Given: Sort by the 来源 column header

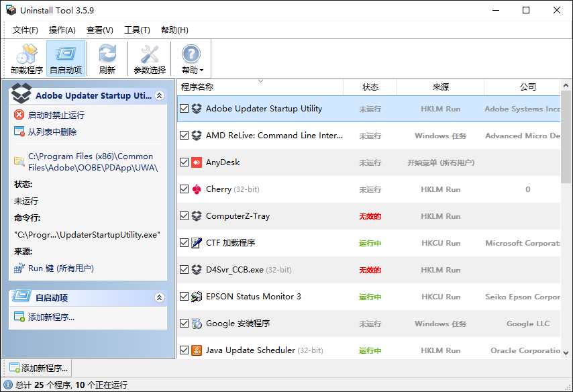Looking at the screenshot, I should (x=440, y=87).
